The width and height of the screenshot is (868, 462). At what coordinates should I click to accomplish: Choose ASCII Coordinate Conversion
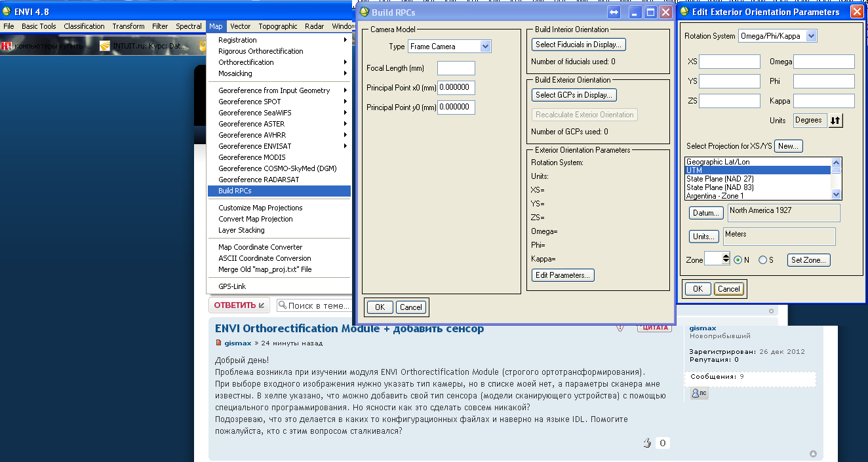pyautogui.click(x=279, y=258)
